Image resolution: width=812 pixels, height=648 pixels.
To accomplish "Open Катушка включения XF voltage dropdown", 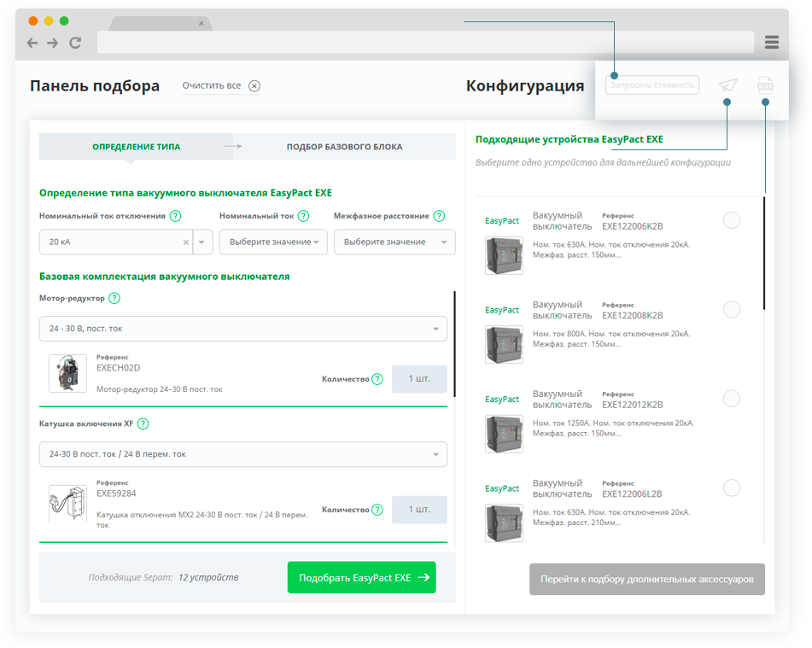I will 242,454.
